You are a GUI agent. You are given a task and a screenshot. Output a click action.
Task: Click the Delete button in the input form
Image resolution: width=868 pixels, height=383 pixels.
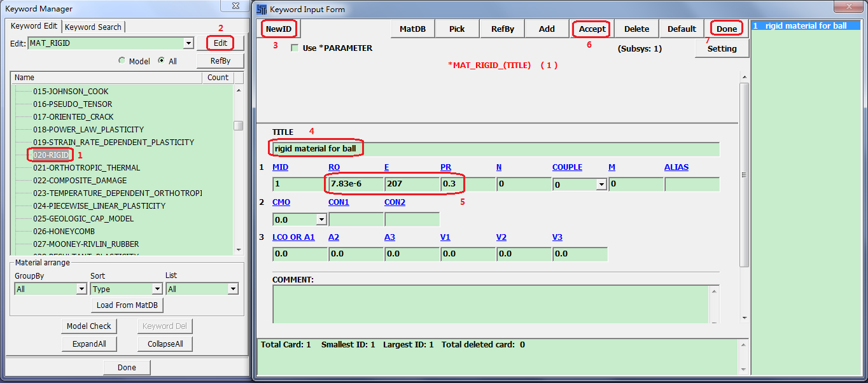point(636,29)
